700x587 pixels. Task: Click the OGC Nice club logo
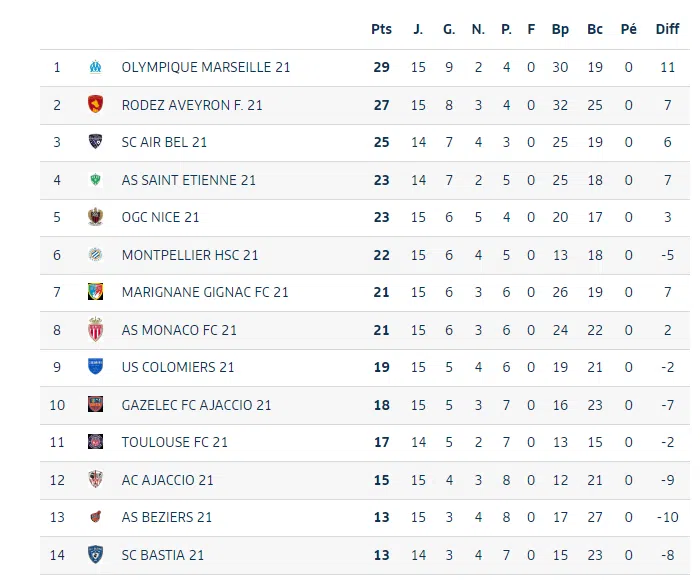pyautogui.click(x=95, y=217)
